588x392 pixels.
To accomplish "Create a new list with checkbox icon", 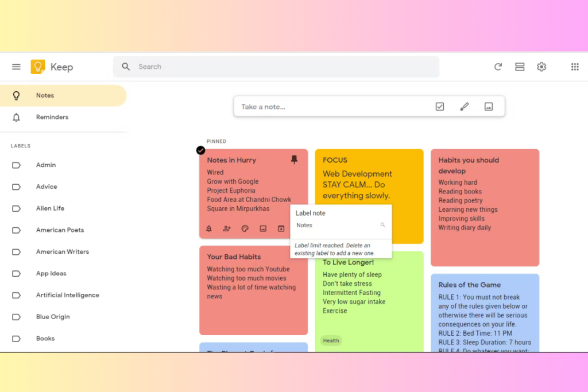I will tap(440, 106).
